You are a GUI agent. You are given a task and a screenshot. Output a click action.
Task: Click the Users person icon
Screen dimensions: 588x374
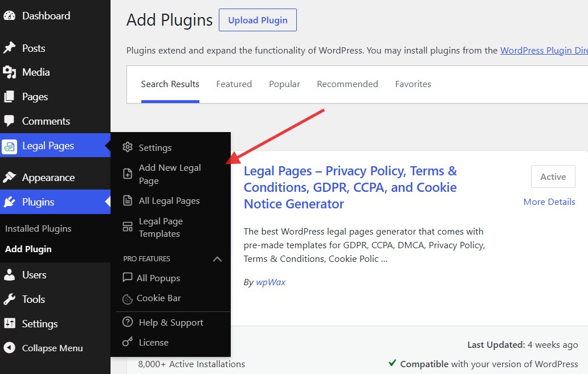(x=9, y=275)
